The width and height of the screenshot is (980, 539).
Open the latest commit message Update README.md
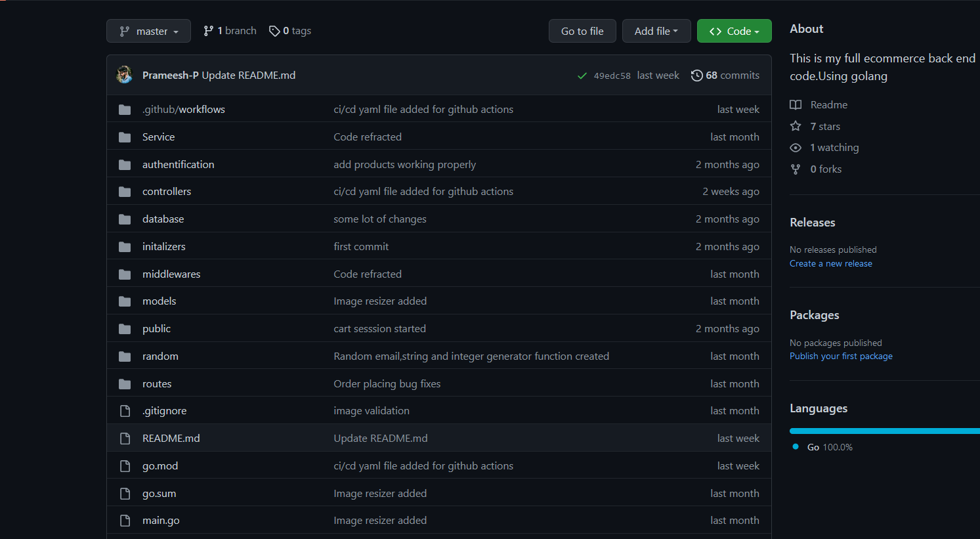click(x=249, y=75)
